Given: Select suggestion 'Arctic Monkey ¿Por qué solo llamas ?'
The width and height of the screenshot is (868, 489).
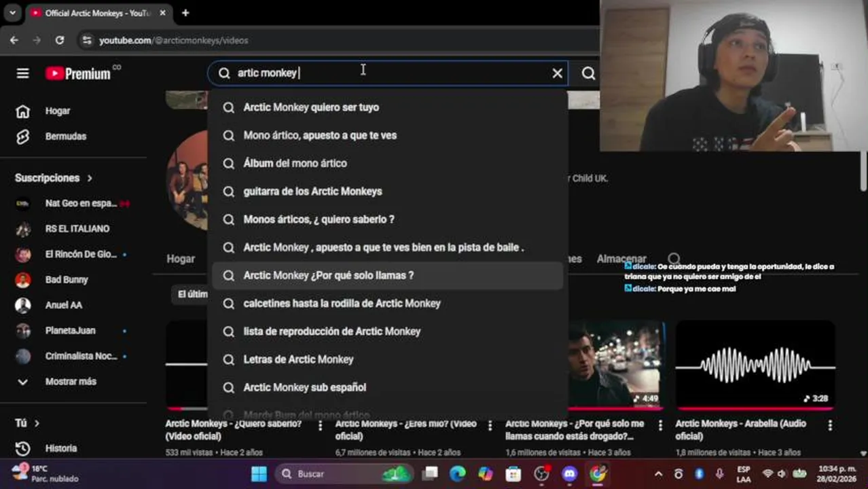Looking at the screenshot, I should pyautogui.click(x=388, y=275).
